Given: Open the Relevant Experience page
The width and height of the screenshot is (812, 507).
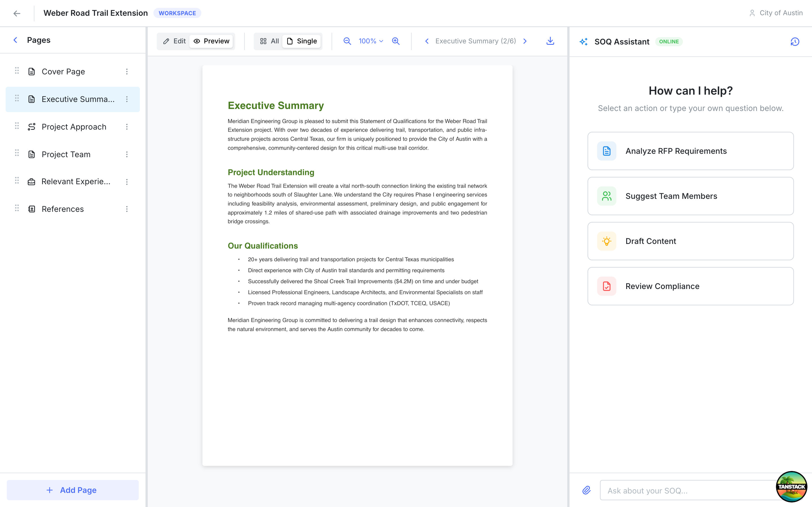Looking at the screenshot, I should (x=76, y=181).
